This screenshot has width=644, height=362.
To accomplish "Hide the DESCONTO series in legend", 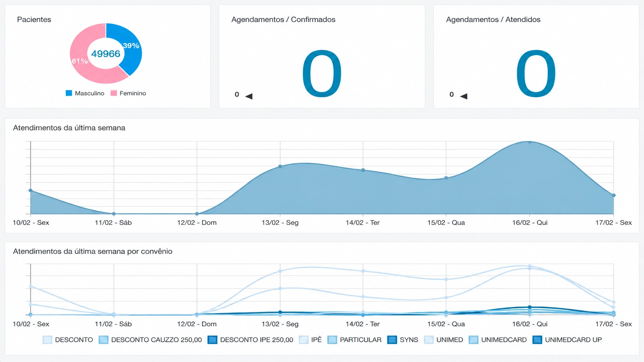I will click(68, 340).
